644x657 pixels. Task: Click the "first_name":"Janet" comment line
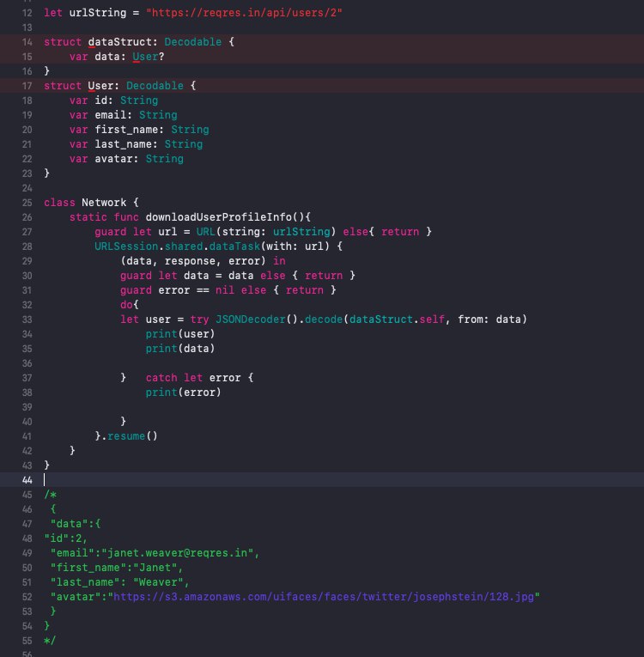(117, 568)
